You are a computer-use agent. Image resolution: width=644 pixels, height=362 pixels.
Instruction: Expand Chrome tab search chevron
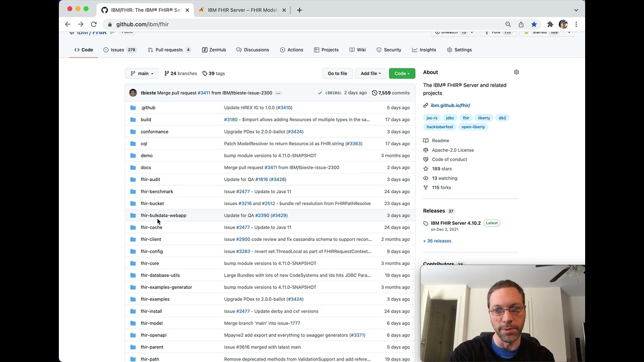click(x=576, y=10)
